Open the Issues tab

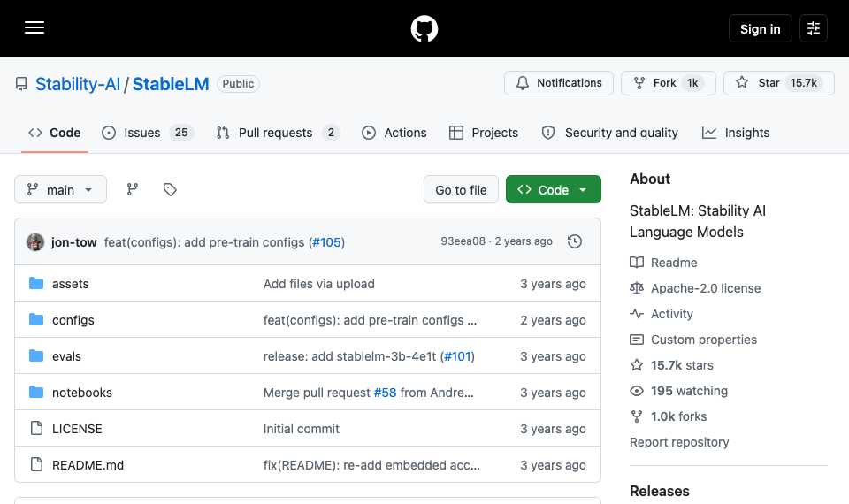pyautogui.click(x=148, y=133)
